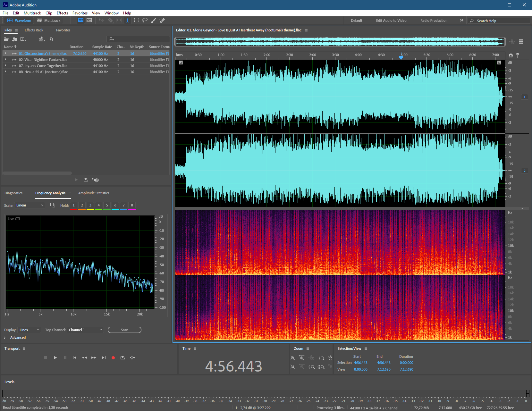
Task: Open the Display Lines dropdown
Action: 29,330
